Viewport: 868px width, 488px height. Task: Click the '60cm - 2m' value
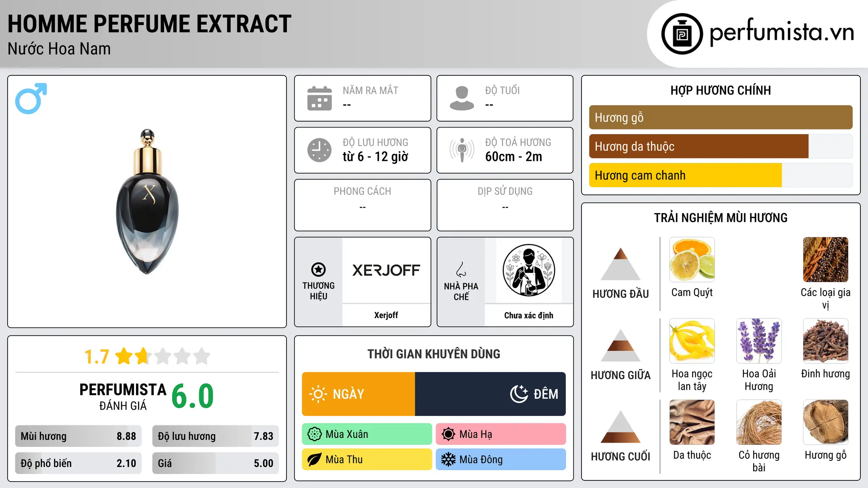click(514, 157)
